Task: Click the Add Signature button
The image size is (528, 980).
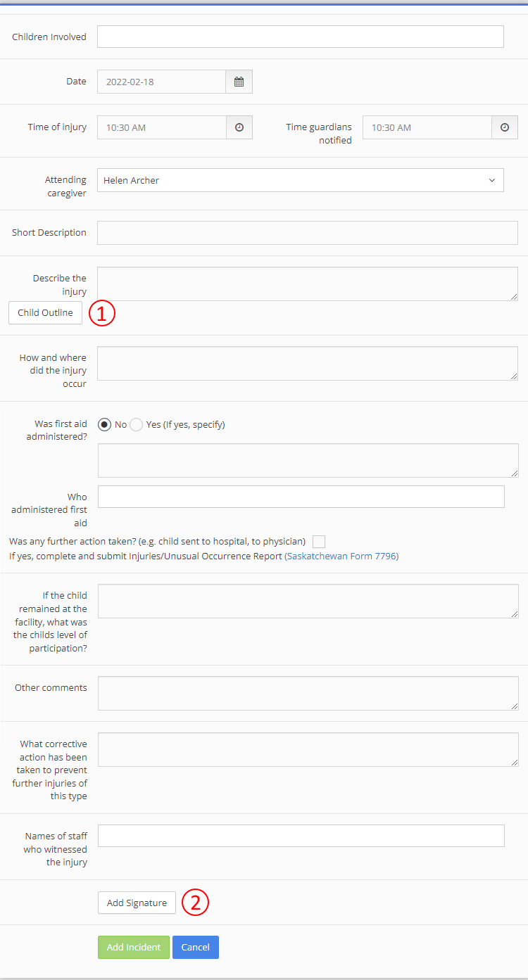Action: [136, 903]
